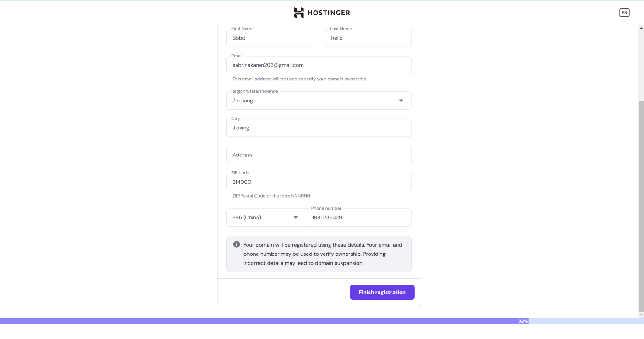Expand Region/State/Province using its arrow
The height and width of the screenshot is (339, 644).
tap(401, 101)
